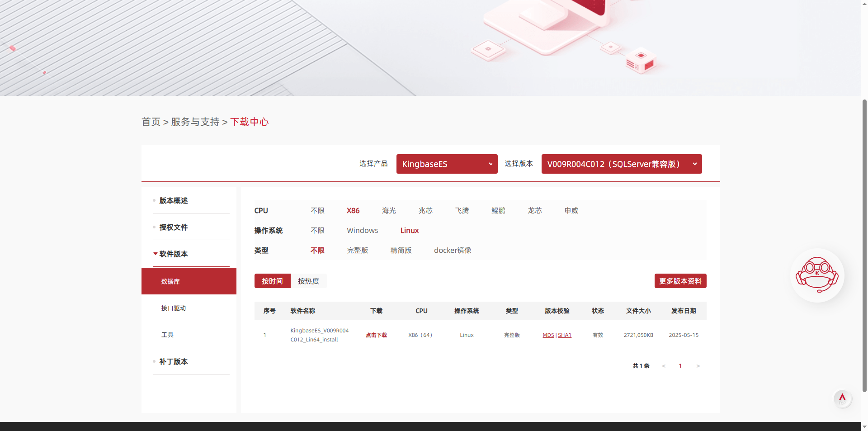Screen dimensions: 868x431
Task: Set 类型 filter to 完整版
Action: tap(358, 251)
